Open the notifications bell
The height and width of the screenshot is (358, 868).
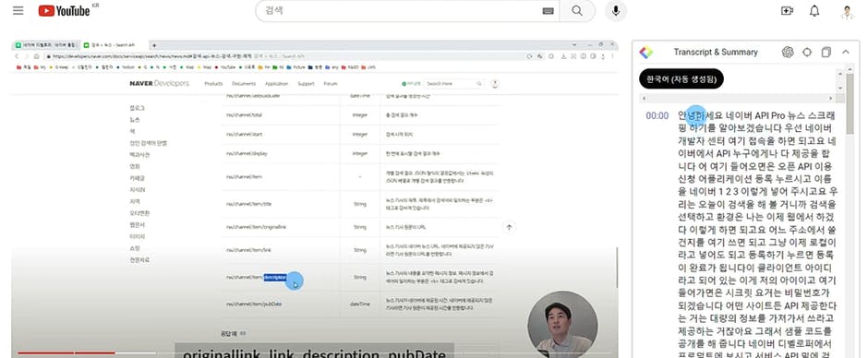pos(814,11)
